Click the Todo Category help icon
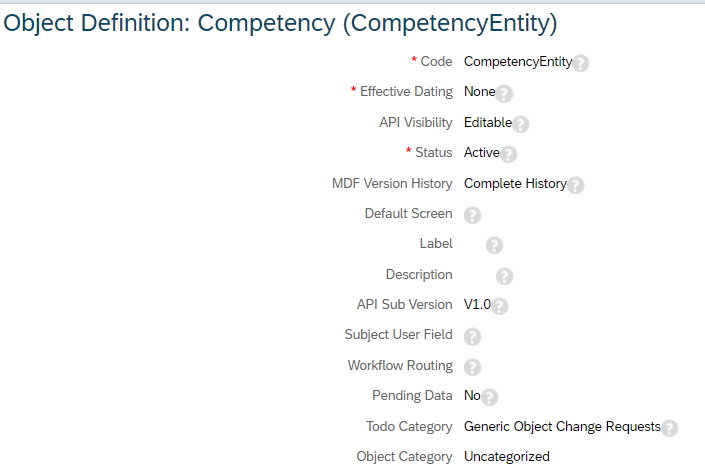This screenshot has height=475, width=705. point(669,428)
